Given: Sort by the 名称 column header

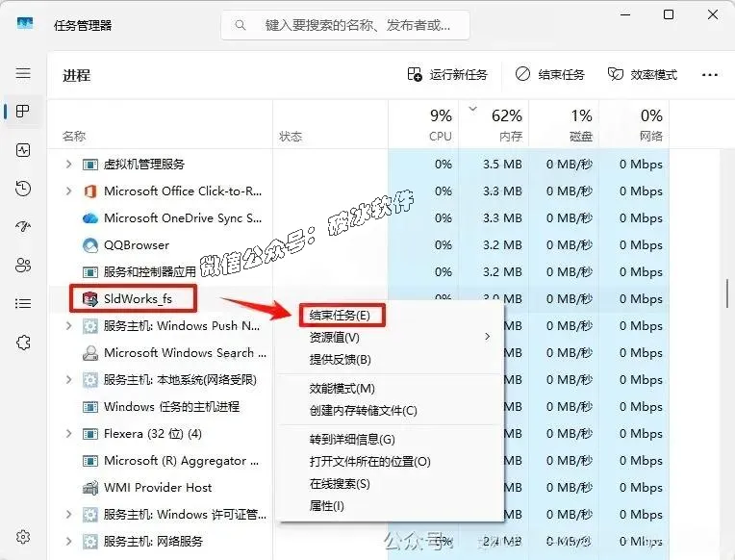Looking at the screenshot, I should 74,137.
